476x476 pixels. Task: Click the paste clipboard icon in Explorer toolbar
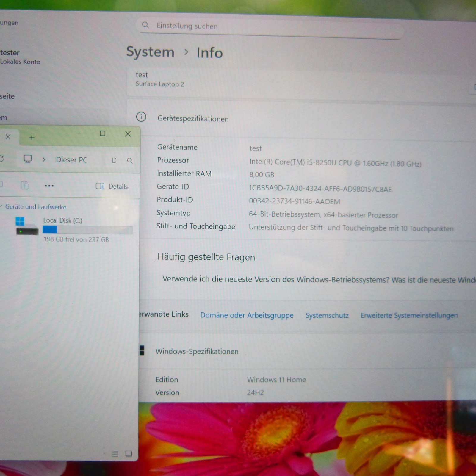pyautogui.click(x=24, y=185)
